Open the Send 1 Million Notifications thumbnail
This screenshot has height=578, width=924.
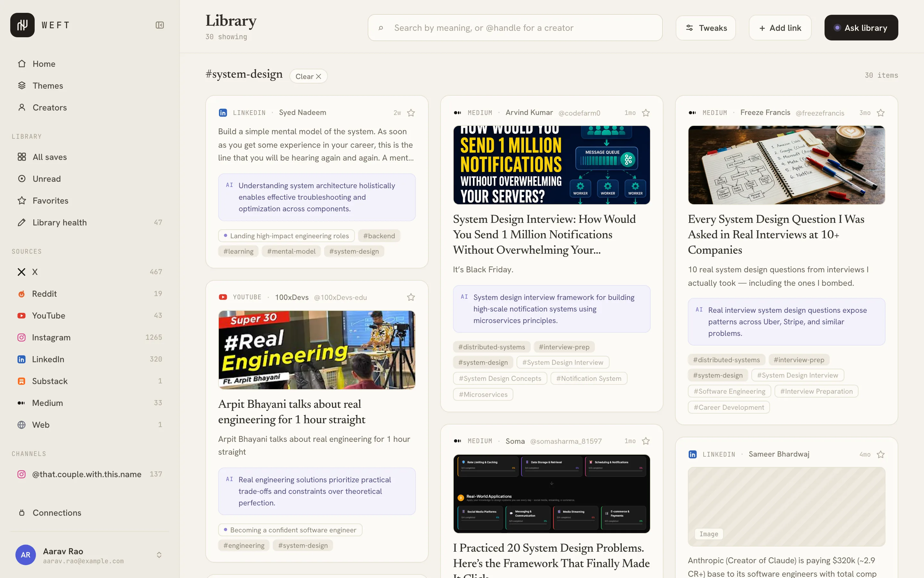[552, 165]
